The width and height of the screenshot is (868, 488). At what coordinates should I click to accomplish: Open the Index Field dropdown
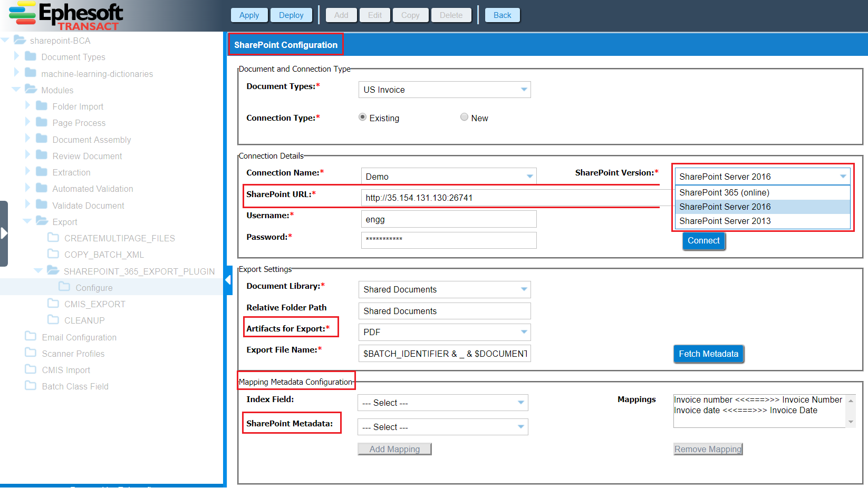click(x=521, y=403)
